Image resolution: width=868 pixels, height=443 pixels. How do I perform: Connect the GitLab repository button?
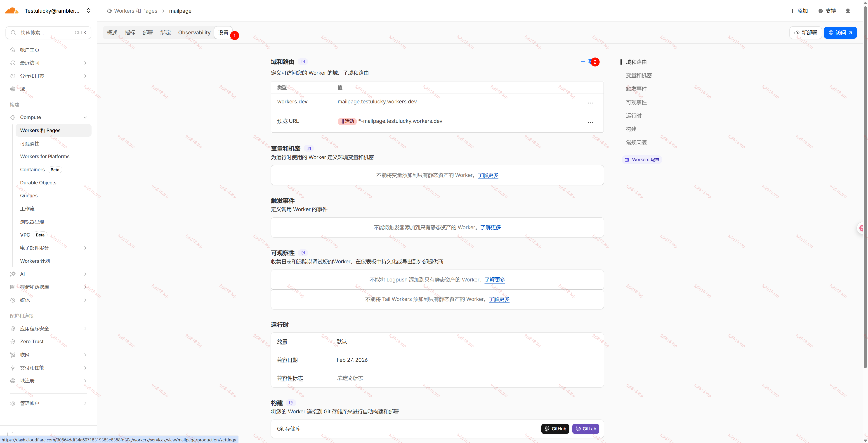click(586, 429)
